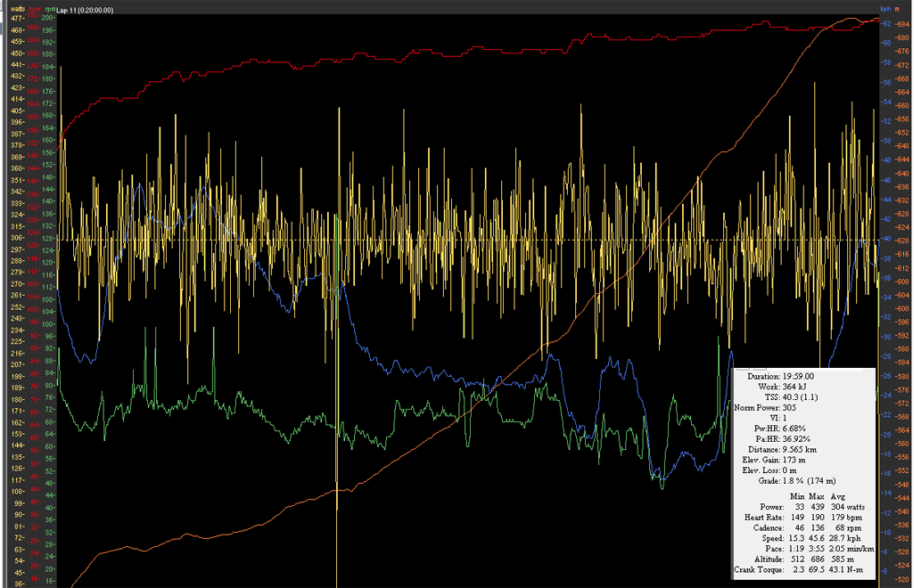Image resolution: width=913 pixels, height=588 pixels.
Task: Click the rpm axis label
Action: point(49,8)
